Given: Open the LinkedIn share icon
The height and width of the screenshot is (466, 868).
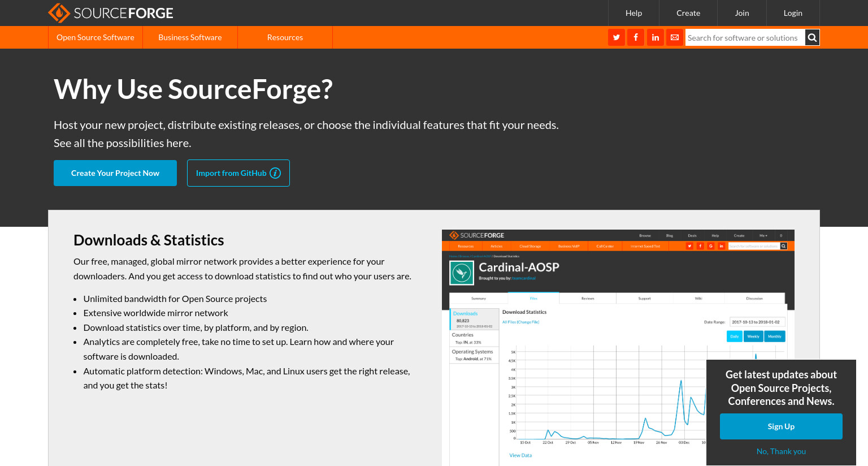Looking at the screenshot, I should tap(656, 37).
